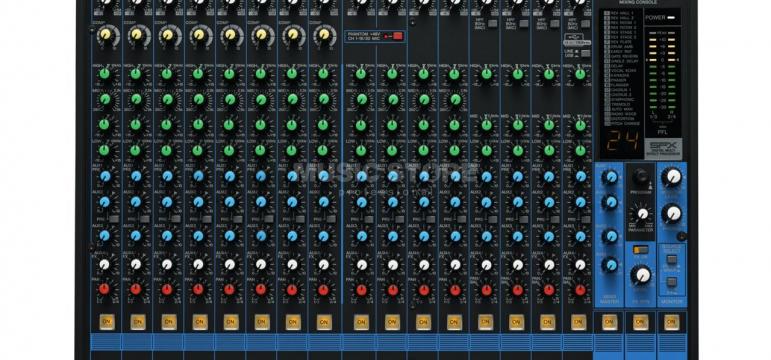The image size is (771, 360).
Task: Select the LOW EQ knob on channel 6
Action: click(260, 150)
